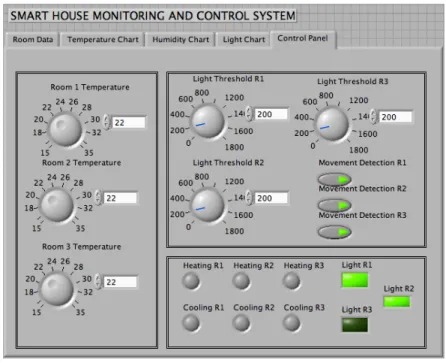Click the Room 2 Temperature stepper arrows
Screen dimensions: 446x363
98,197
